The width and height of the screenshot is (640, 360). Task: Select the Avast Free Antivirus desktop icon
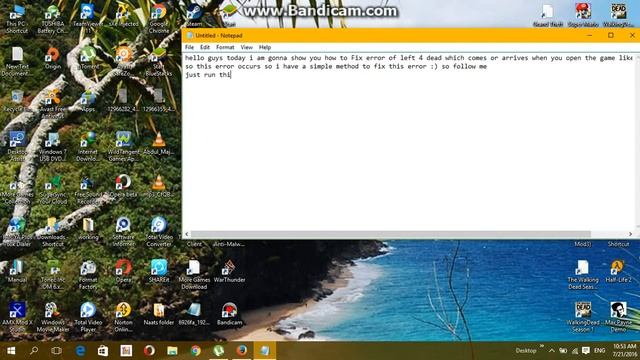pyautogui.click(x=53, y=104)
